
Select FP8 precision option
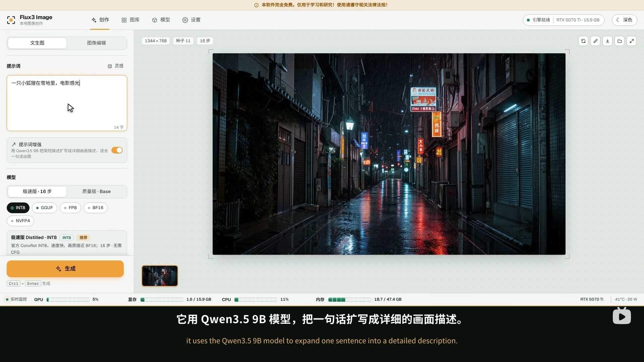click(x=70, y=208)
